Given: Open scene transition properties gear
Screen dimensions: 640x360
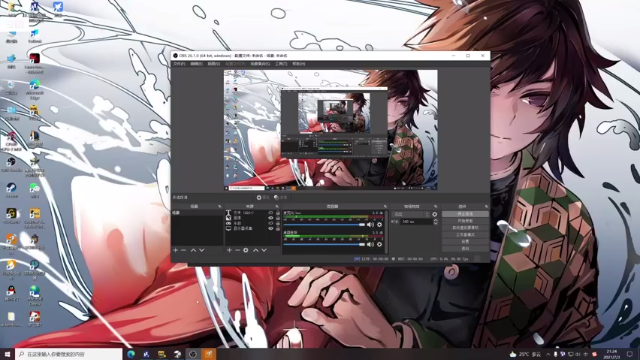Looking at the screenshot, I should click(435, 214).
